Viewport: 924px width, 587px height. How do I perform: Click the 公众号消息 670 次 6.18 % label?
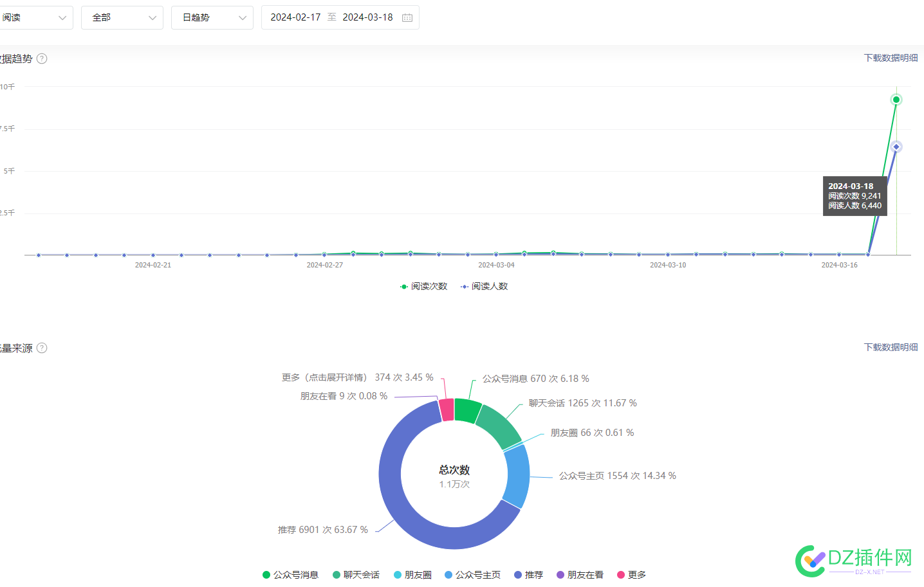[536, 379]
